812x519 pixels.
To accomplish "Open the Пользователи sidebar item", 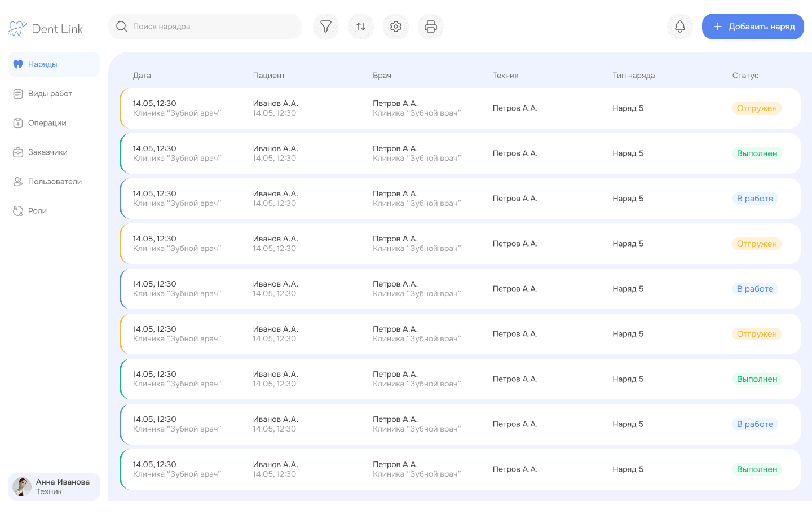I will pos(54,182).
